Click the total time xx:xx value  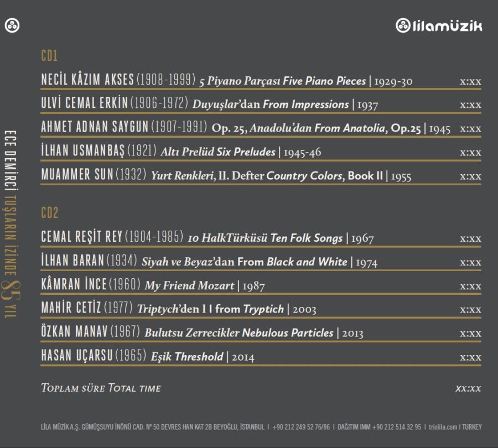(468, 388)
